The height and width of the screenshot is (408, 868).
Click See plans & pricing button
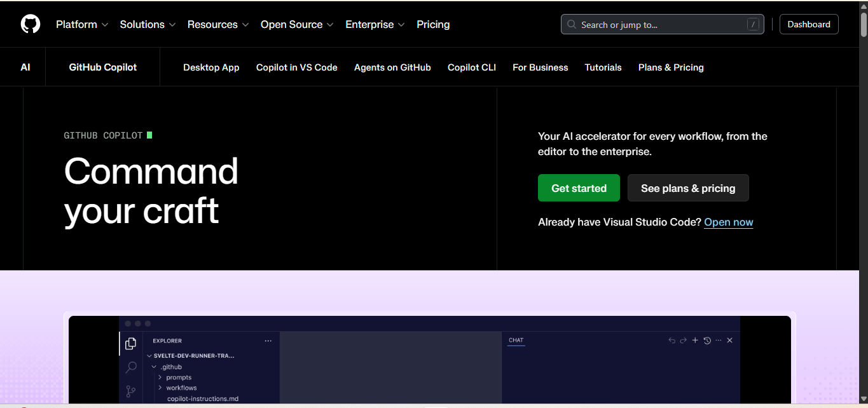click(x=688, y=188)
